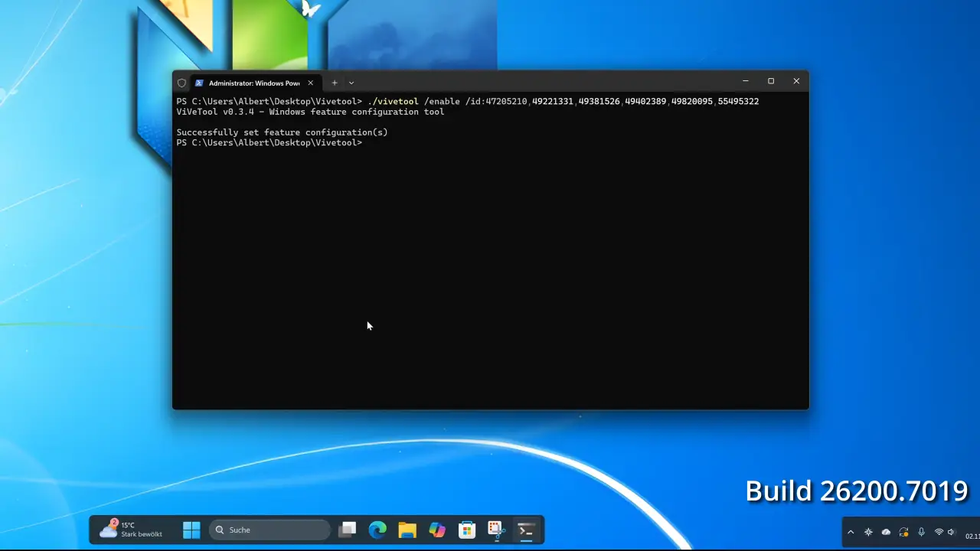The width and height of the screenshot is (980, 551).
Task: Open File Explorer from the taskbar
Action: [407, 530]
